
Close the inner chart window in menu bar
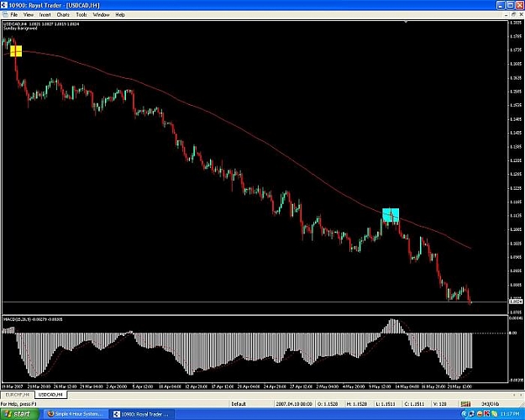(521, 15)
